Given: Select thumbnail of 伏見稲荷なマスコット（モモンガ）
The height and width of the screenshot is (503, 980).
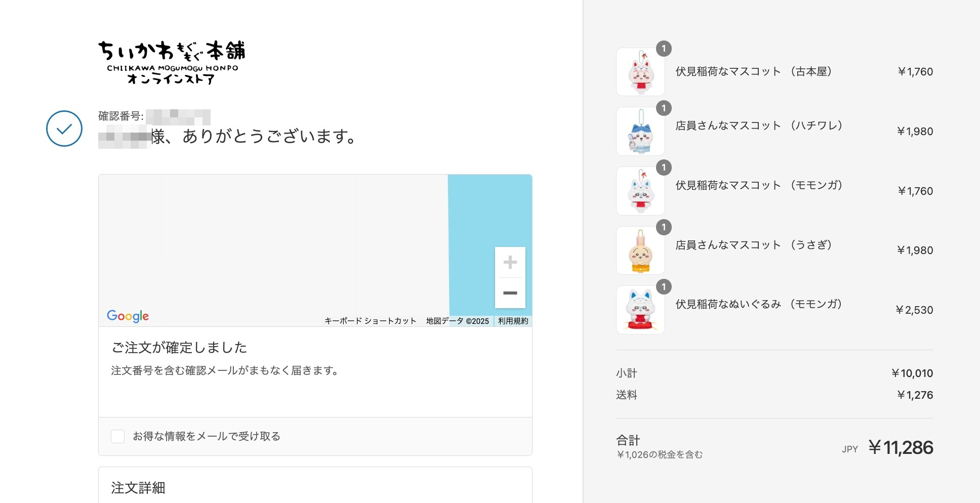Looking at the screenshot, I should 640,191.
